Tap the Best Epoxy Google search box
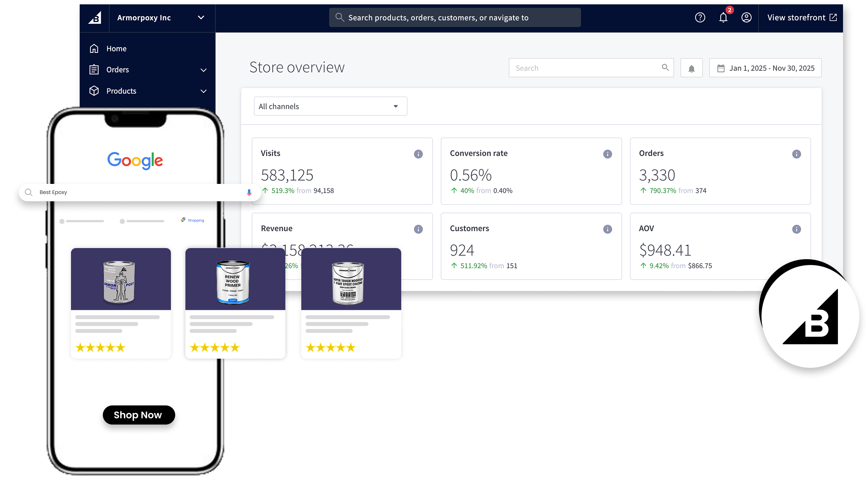The width and height of the screenshot is (868, 501). pos(140,192)
